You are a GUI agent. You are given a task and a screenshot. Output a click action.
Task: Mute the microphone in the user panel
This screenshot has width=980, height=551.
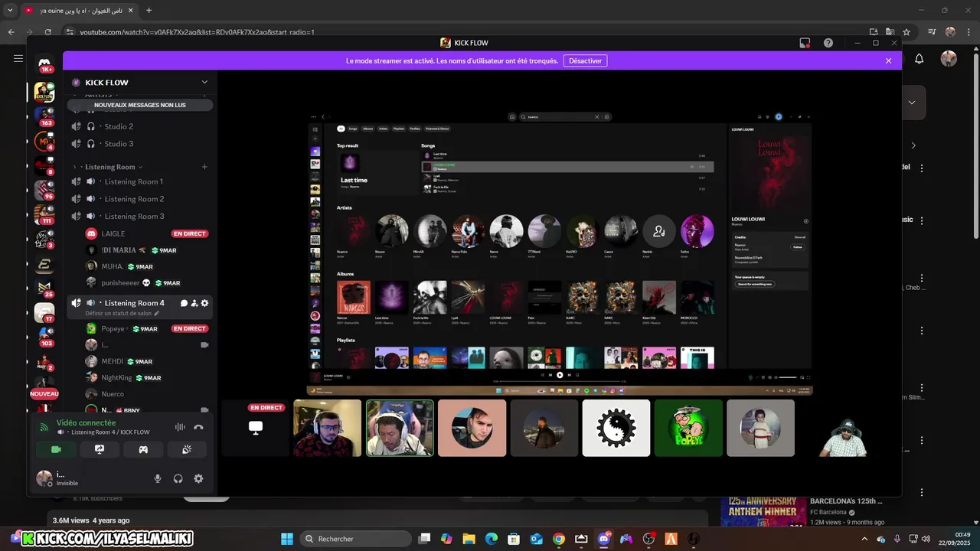click(158, 478)
